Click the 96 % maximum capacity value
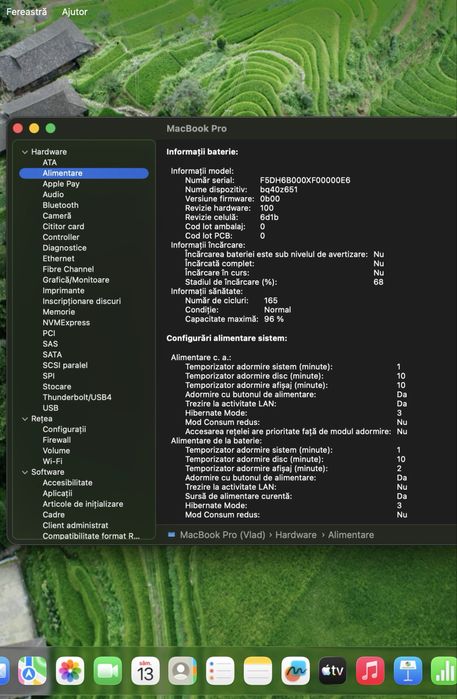This screenshot has width=457, height=699. pyautogui.click(x=274, y=319)
